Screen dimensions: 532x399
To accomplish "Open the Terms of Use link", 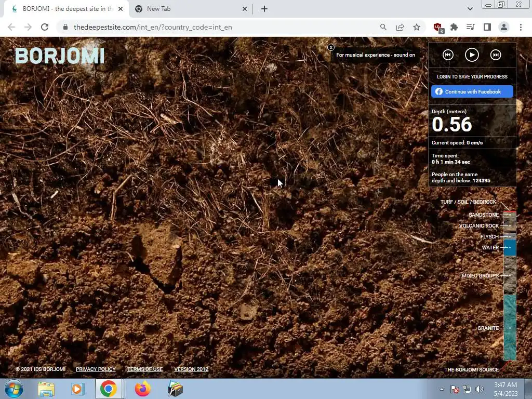I will 145,369.
